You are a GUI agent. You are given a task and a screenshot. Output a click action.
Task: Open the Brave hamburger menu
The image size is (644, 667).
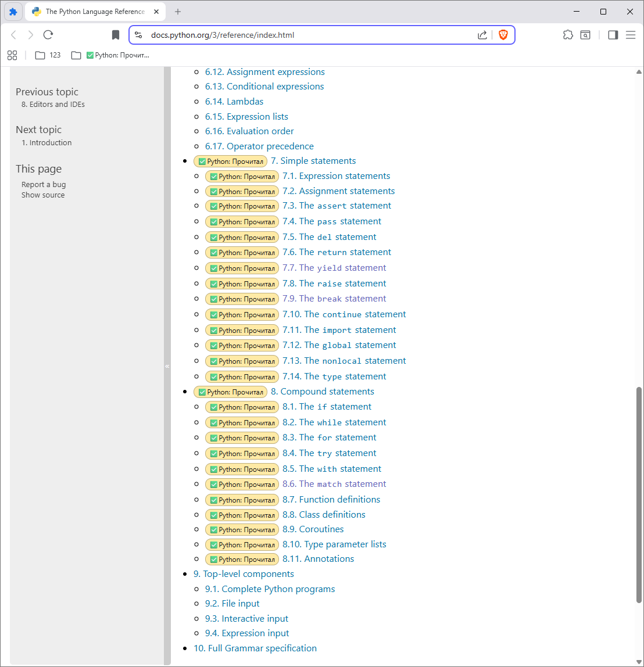(x=631, y=35)
